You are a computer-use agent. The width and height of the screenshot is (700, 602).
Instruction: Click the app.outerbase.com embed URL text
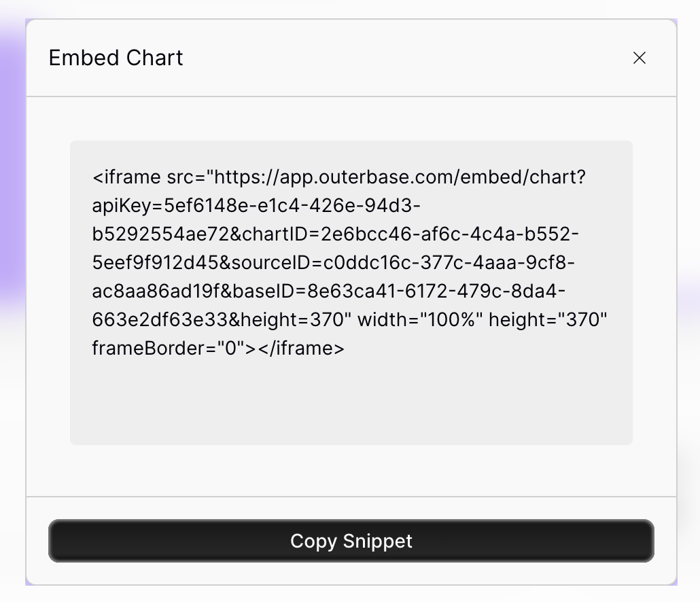(x=400, y=177)
